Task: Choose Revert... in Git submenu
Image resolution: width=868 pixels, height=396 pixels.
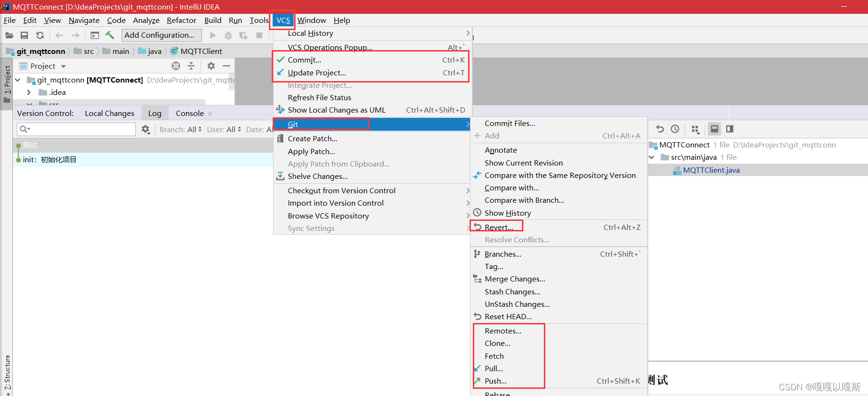Action: pos(559,227)
